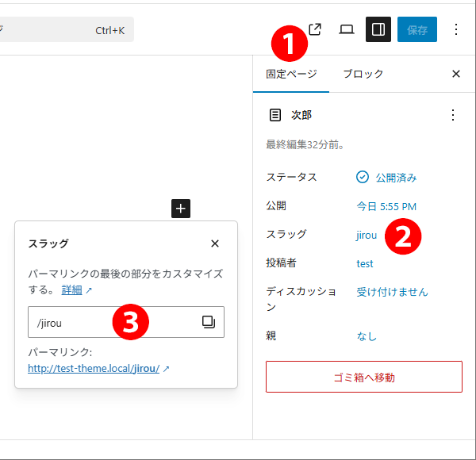Click the ゴミ箱へ移動 button
The height and width of the screenshot is (460, 476).
(x=363, y=377)
